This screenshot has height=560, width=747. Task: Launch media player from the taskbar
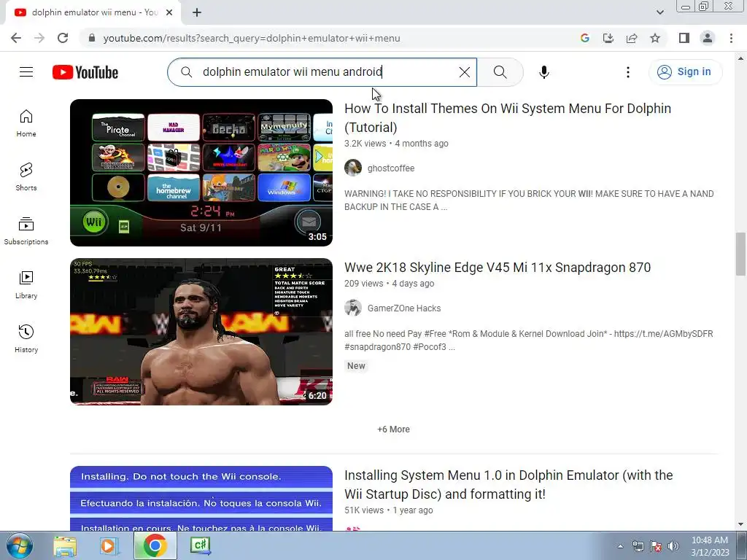pos(109,545)
